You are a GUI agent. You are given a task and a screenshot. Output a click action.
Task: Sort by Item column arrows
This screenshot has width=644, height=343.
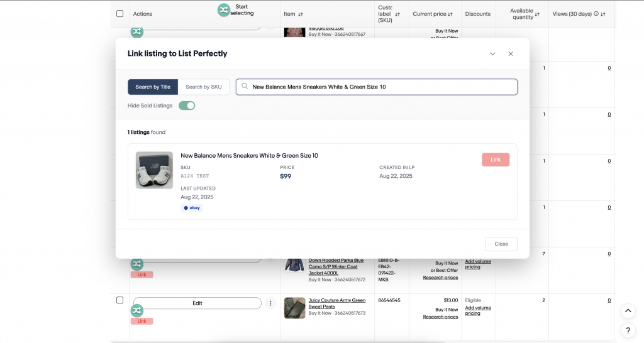pos(301,14)
